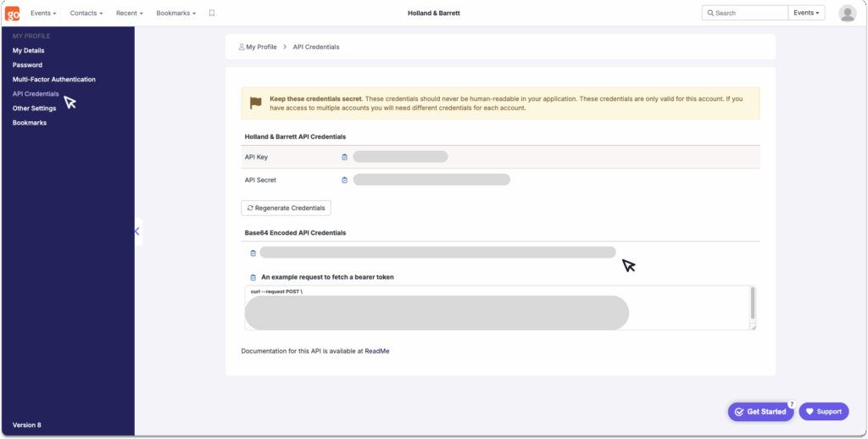Expand the Contacts dropdown menu
This screenshot has width=868, height=439.
[86, 14]
